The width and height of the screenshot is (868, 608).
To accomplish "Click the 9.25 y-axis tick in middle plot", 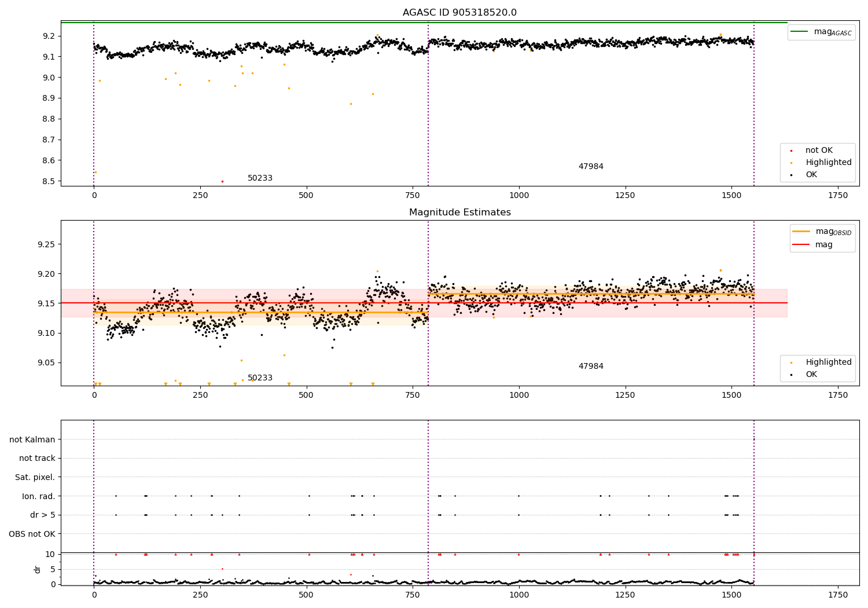I will click(x=46, y=244).
